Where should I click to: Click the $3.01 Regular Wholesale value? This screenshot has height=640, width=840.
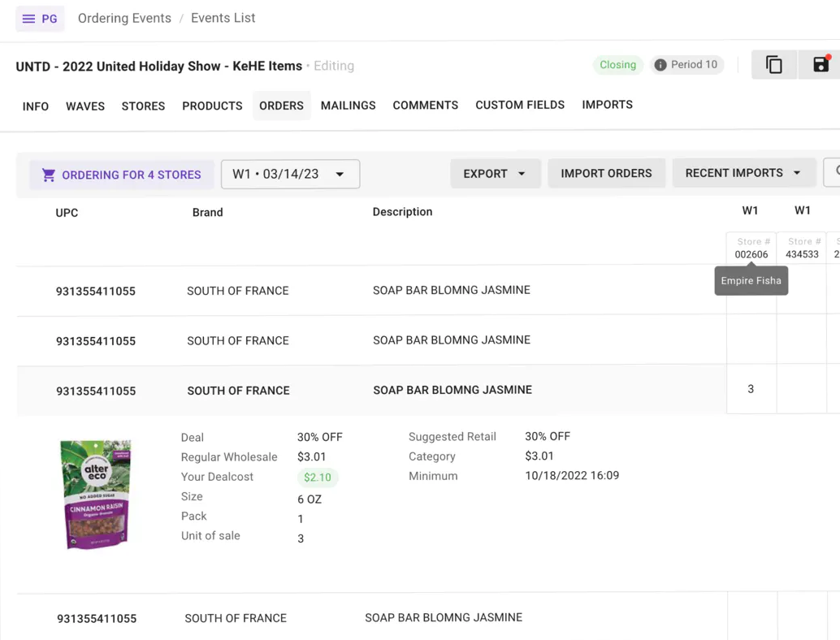pos(312,456)
